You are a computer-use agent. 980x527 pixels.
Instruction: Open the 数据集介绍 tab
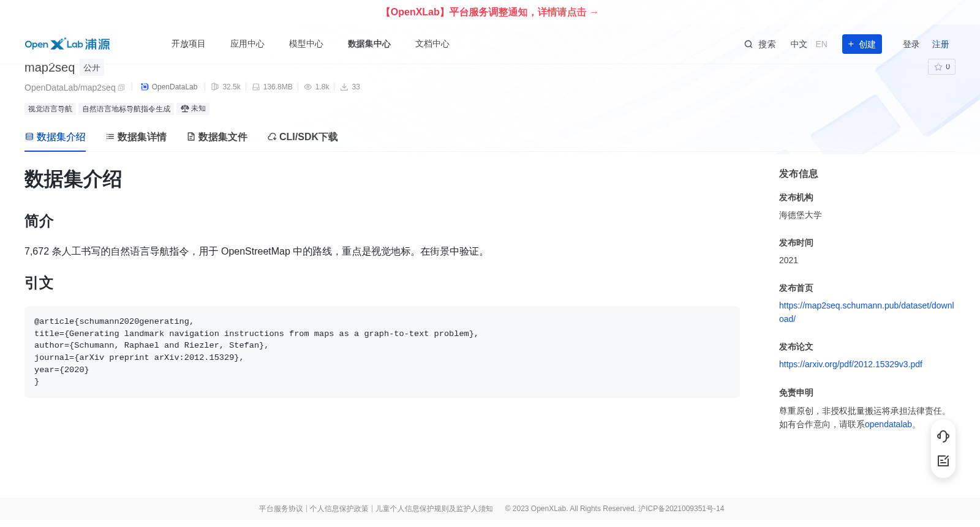pyautogui.click(x=55, y=137)
